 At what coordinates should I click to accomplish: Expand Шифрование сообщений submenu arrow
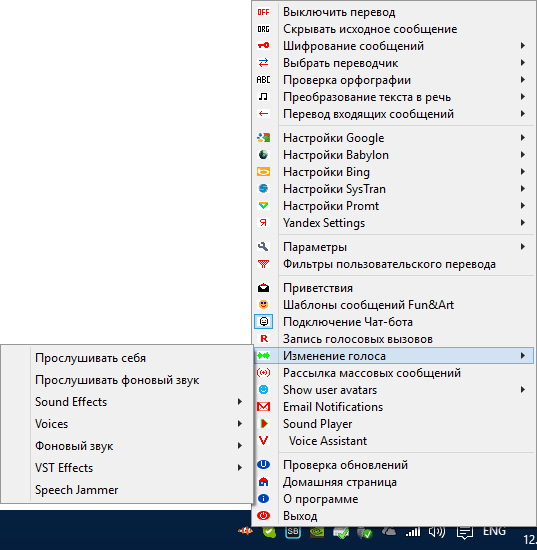[523, 46]
